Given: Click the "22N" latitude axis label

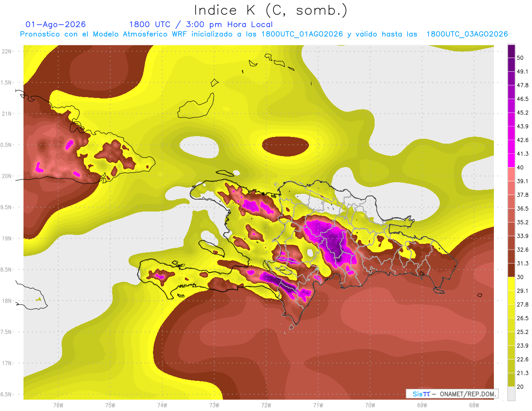Looking at the screenshot, I should 7,51.
